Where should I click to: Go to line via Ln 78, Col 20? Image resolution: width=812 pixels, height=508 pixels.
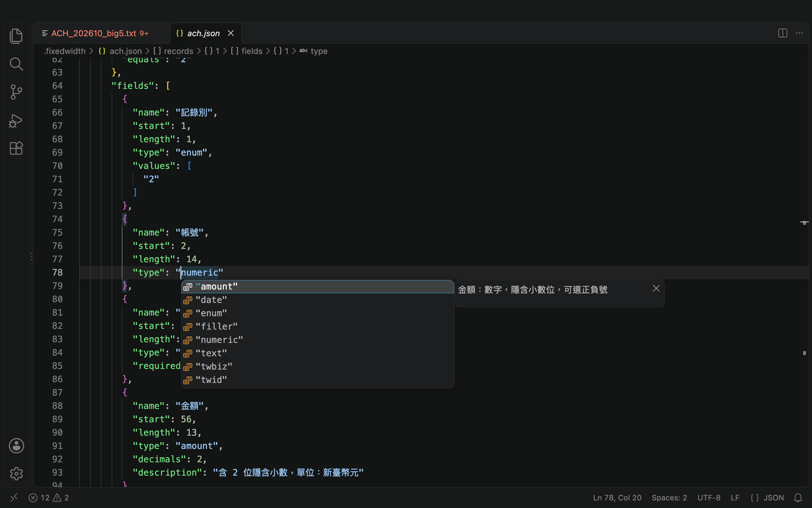(617, 498)
